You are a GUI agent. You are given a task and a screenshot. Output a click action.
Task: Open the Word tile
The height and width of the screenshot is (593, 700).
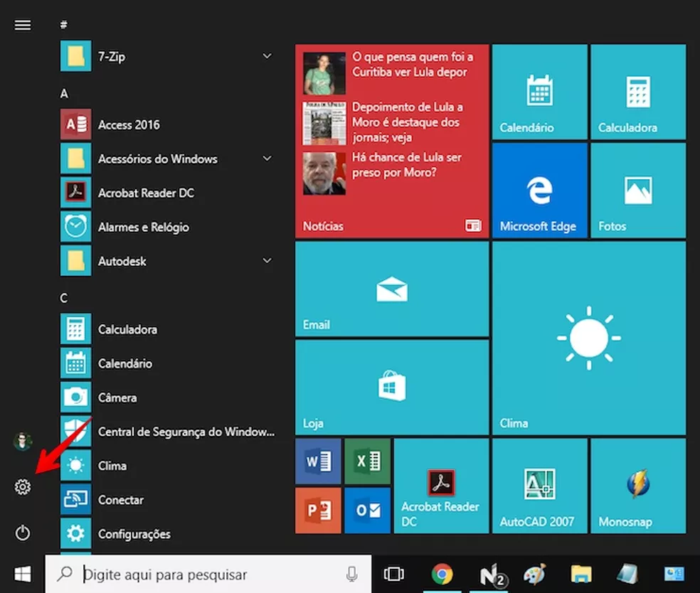pyautogui.click(x=318, y=461)
